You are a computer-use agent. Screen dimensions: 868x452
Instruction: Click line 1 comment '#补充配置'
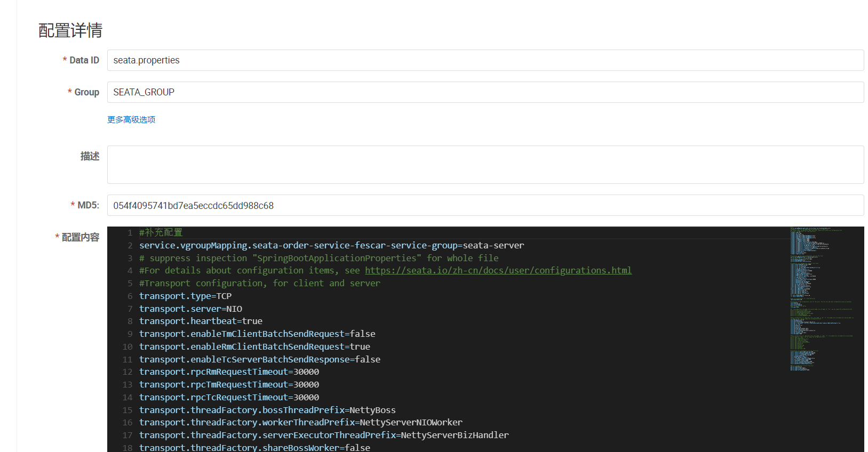pyautogui.click(x=161, y=232)
